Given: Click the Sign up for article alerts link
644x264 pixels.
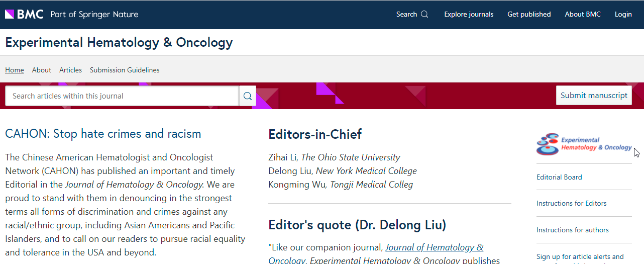Looking at the screenshot, I should [x=580, y=256].
